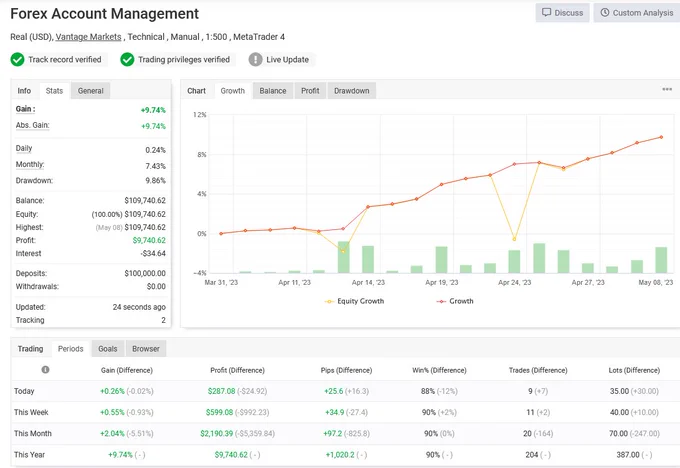The height and width of the screenshot is (468, 680).
Task: Click the Trading privileges verified checkmark icon
Action: (127, 59)
